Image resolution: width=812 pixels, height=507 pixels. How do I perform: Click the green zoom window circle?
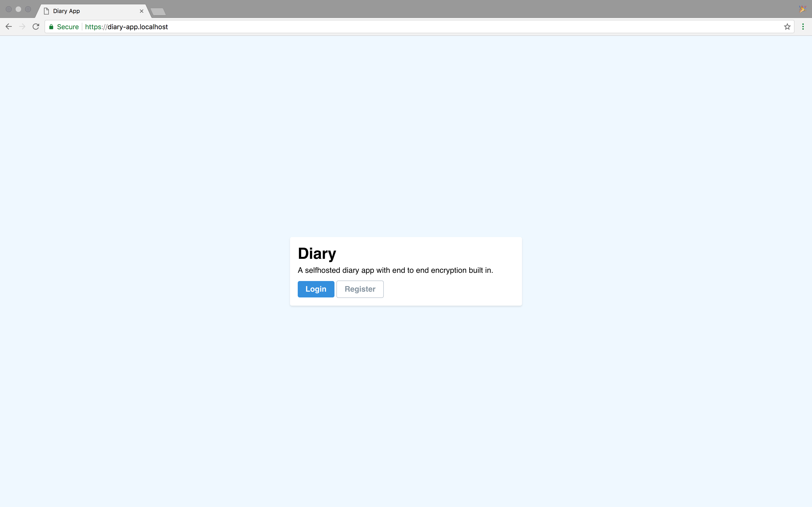[28, 9]
